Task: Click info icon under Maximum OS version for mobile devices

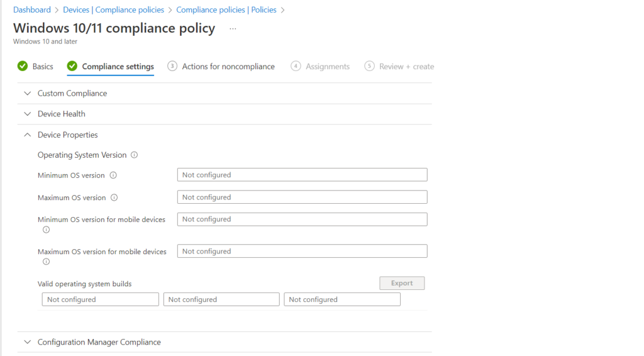Action: (x=47, y=262)
